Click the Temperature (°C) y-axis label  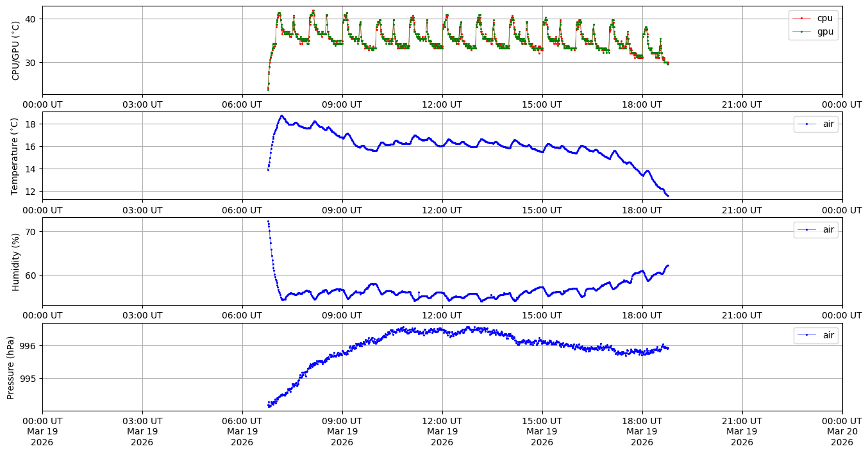click(x=16, y=156)
